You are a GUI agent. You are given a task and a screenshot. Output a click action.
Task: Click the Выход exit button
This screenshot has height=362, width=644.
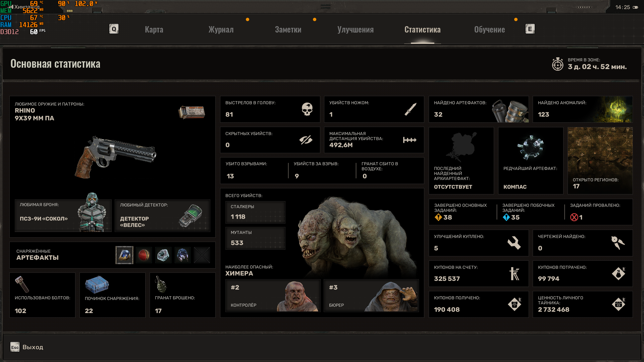(x=33, y=347)
